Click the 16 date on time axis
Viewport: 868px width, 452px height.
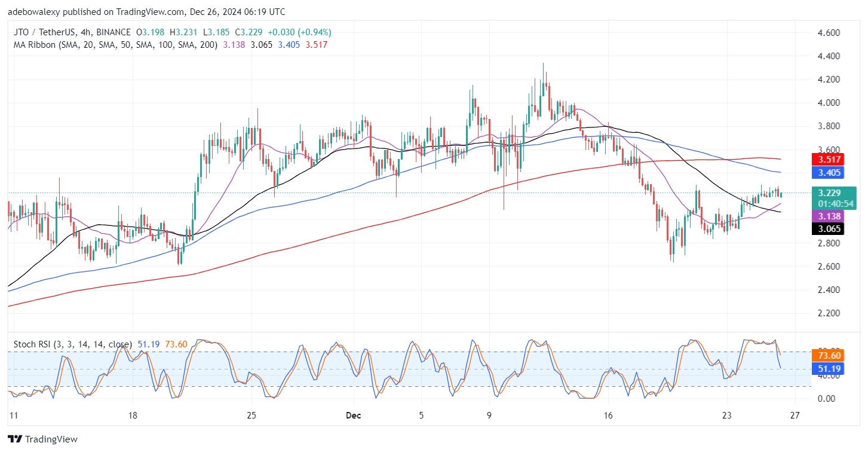[608, 415]
